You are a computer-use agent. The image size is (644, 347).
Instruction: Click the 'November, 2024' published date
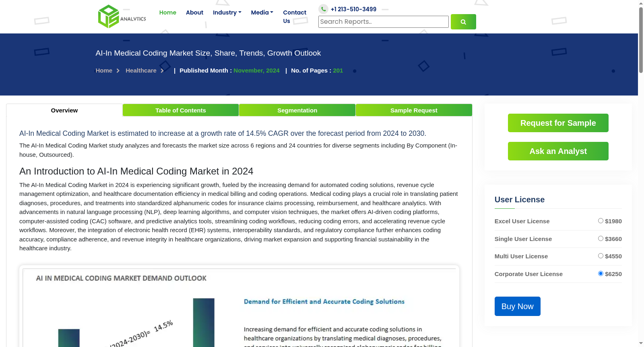coord(256,71)
